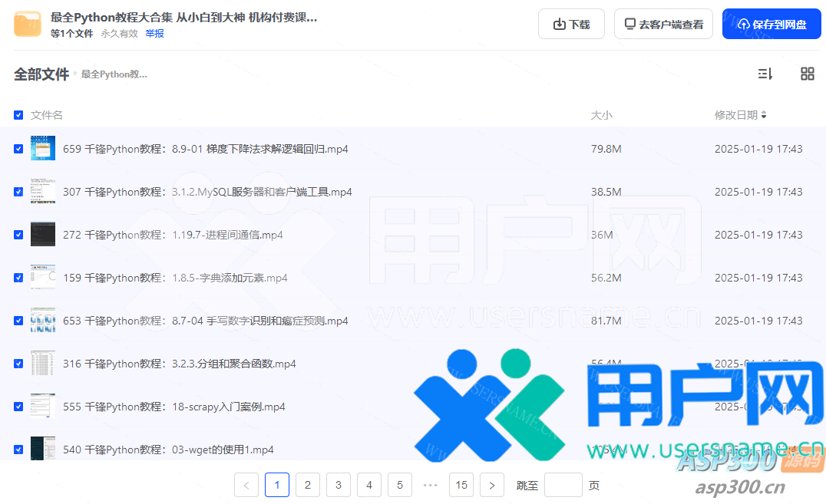This screenshot has width=826, height=504.
Task: Uncheck file 555 scrapy入门案例 checkbox
Action: tap(18, 407)
